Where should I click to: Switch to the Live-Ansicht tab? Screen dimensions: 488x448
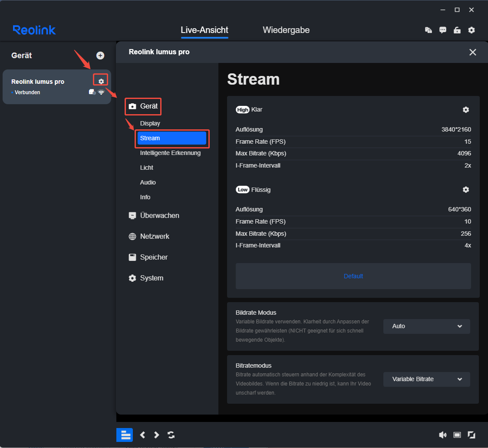(x=204, y=30)
